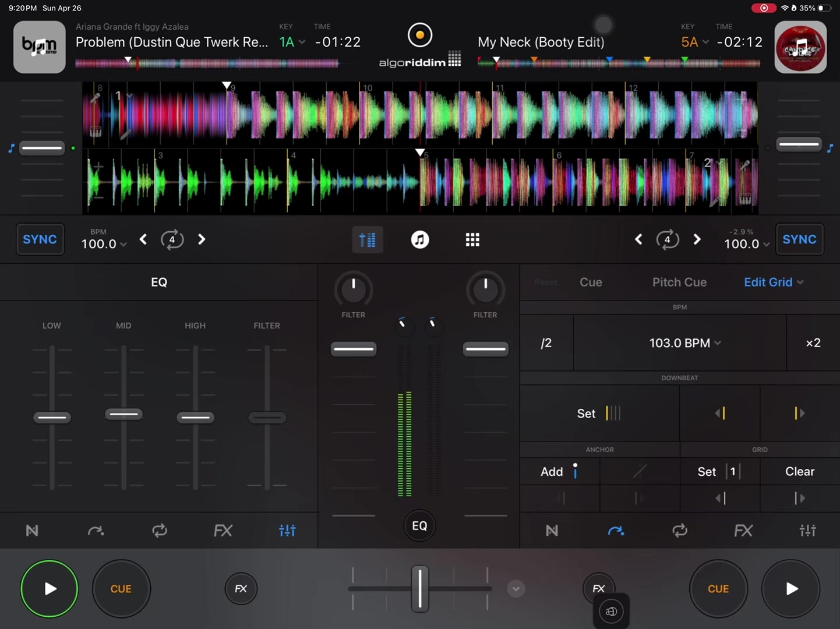Halve deck 2 loop length
Viewport: 840px width, 629px height.
pos(638,239)
